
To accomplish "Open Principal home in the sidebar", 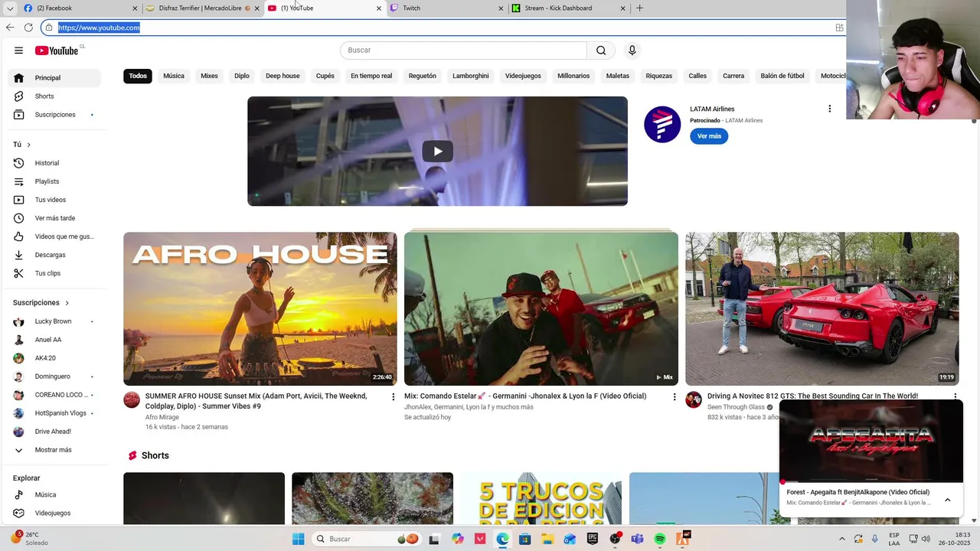I will coord(54,78).
